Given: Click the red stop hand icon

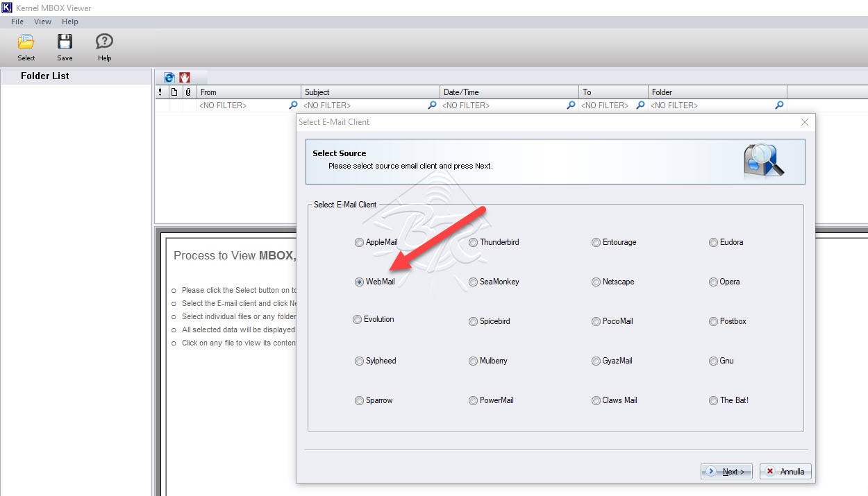Looking at the screenshot, I should pos(185,77).
